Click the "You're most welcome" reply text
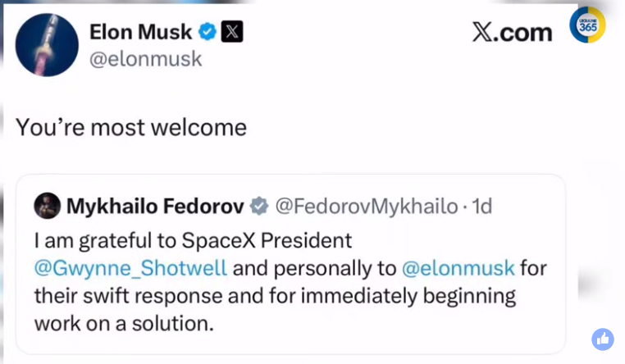 (x=131, y=127)
